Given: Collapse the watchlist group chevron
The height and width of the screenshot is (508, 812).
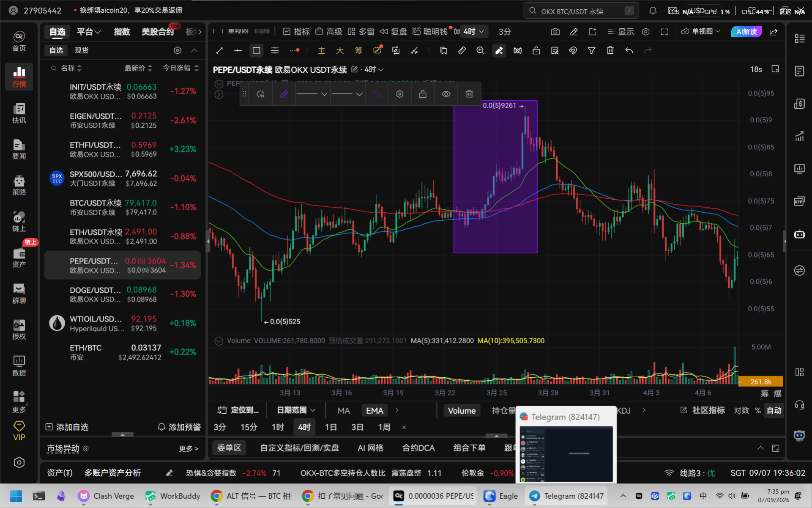Looking at the screenshot, I should pos(194,50).
